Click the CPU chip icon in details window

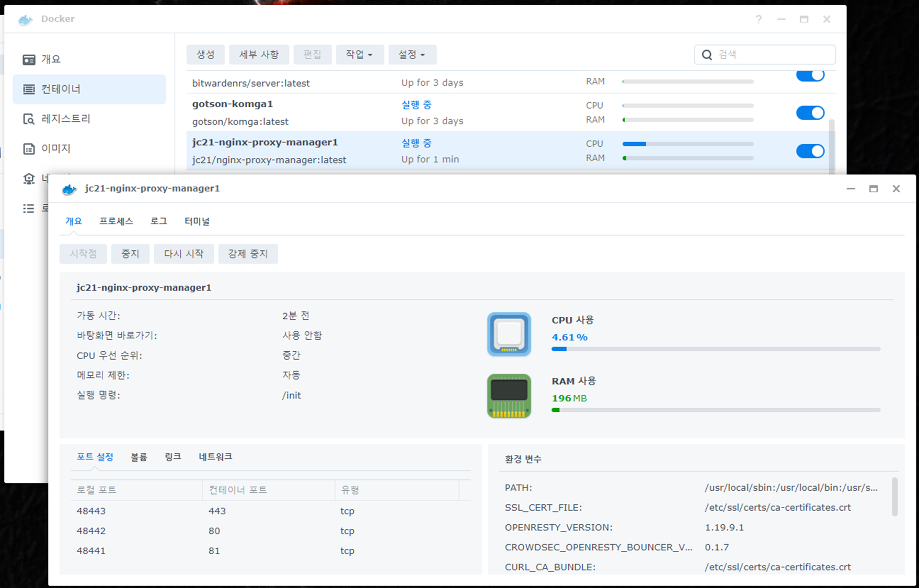click(x=509, y=334)
